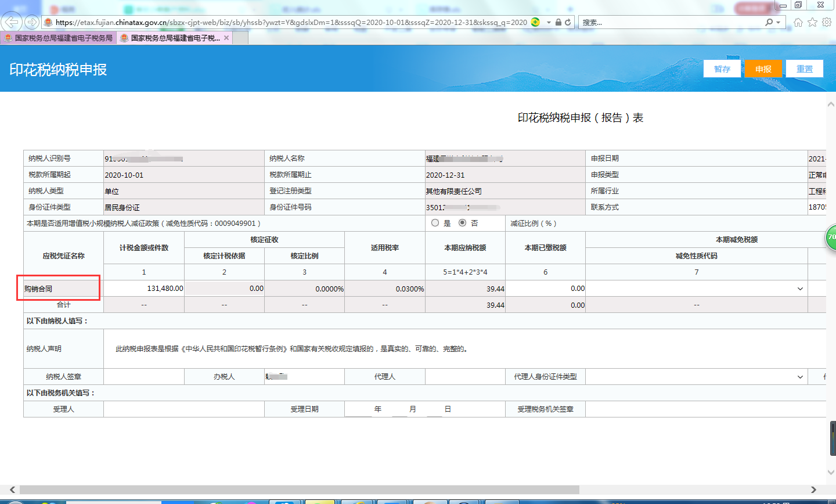The image size is (836, 504).
Task: Select the 是 radio option
Action: 435,223
